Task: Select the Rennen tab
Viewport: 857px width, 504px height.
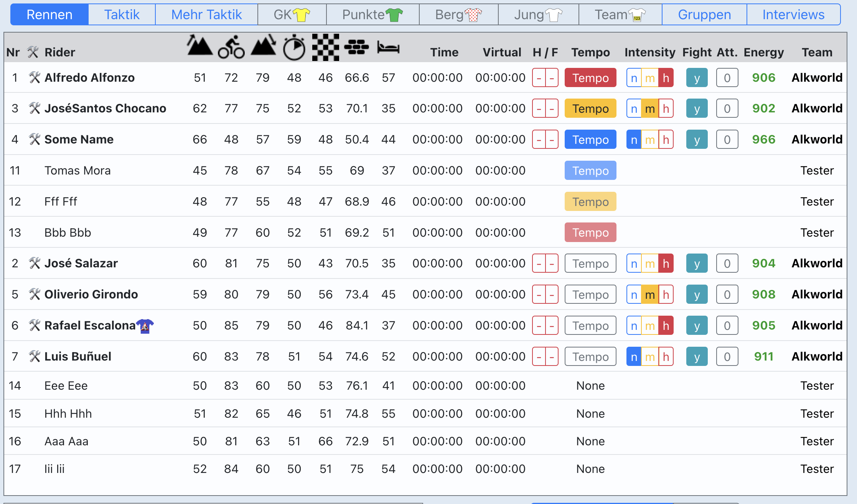Action: pos(49,15)
